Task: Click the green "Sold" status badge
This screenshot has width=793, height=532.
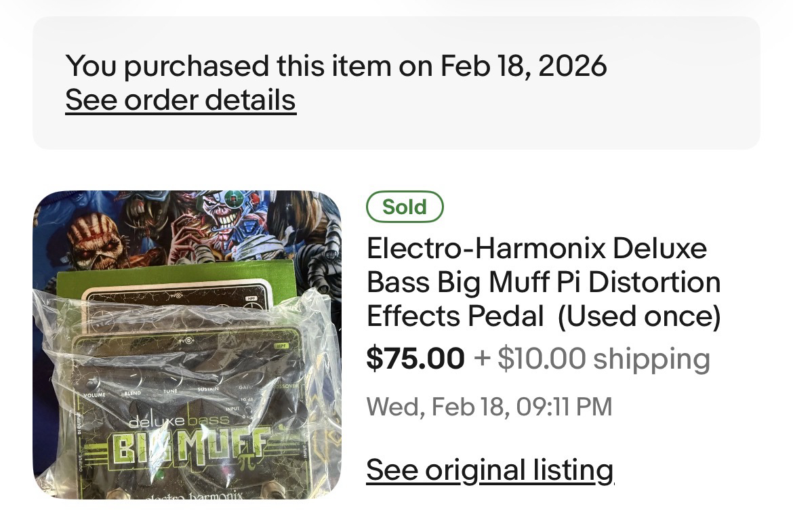Action: coord(405,207)
